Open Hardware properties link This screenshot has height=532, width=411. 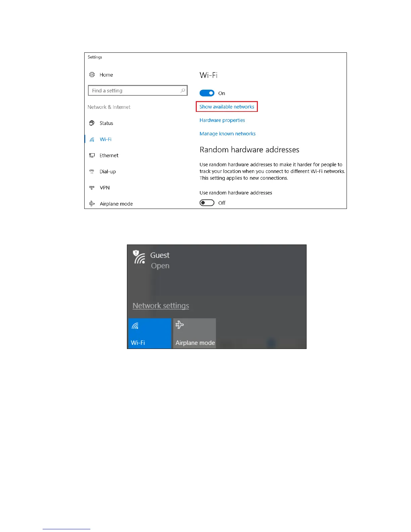coord(222,120)
